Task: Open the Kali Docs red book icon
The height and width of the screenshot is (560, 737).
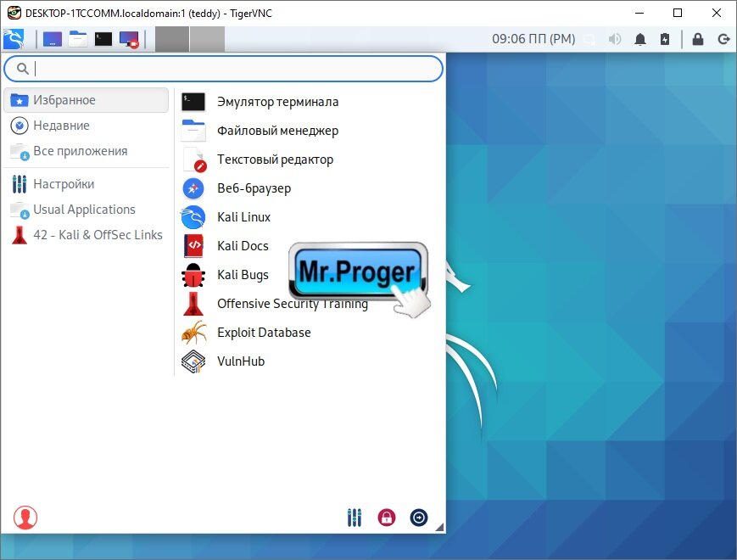Action: point(193,246)
